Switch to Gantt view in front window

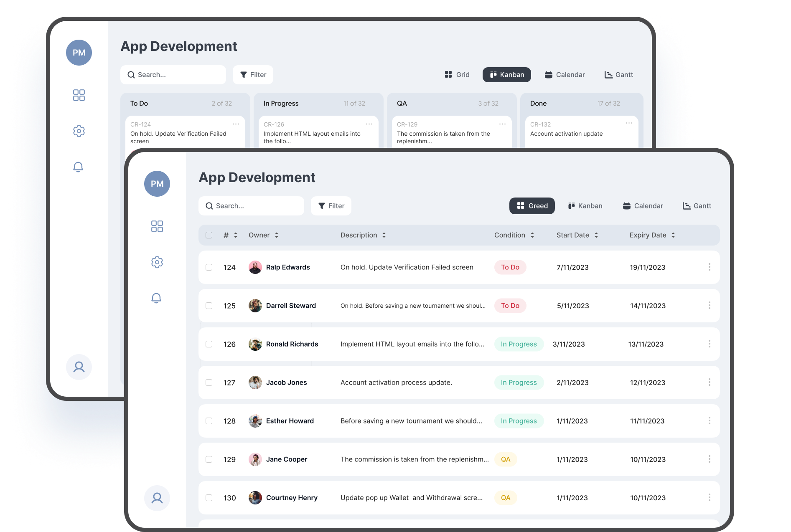click(x=697, y=206)
